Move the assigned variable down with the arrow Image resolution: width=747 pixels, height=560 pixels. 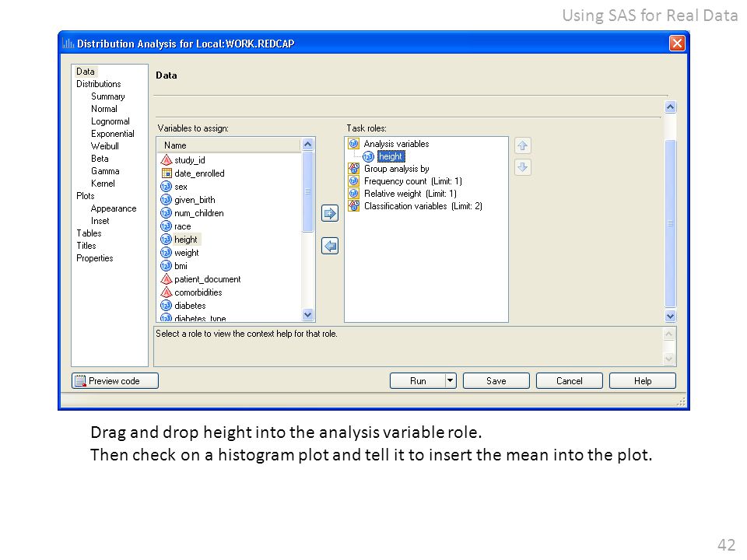523,167
